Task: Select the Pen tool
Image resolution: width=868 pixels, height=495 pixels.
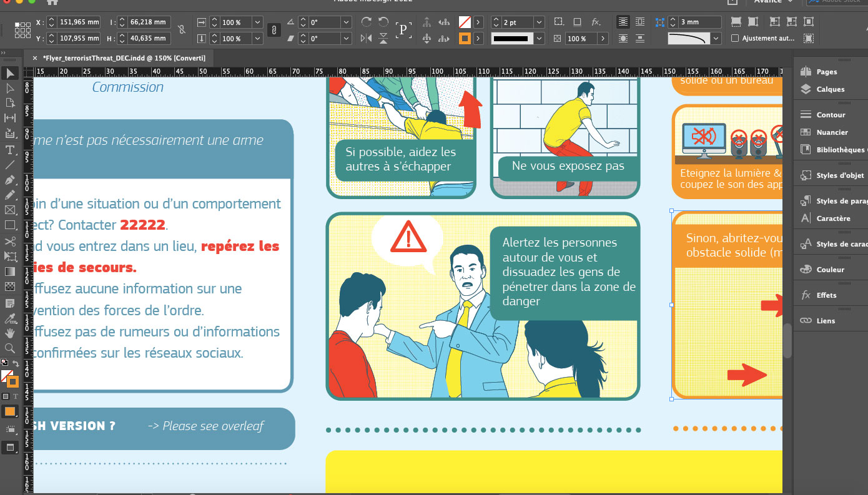Action: tap(9, 179)
